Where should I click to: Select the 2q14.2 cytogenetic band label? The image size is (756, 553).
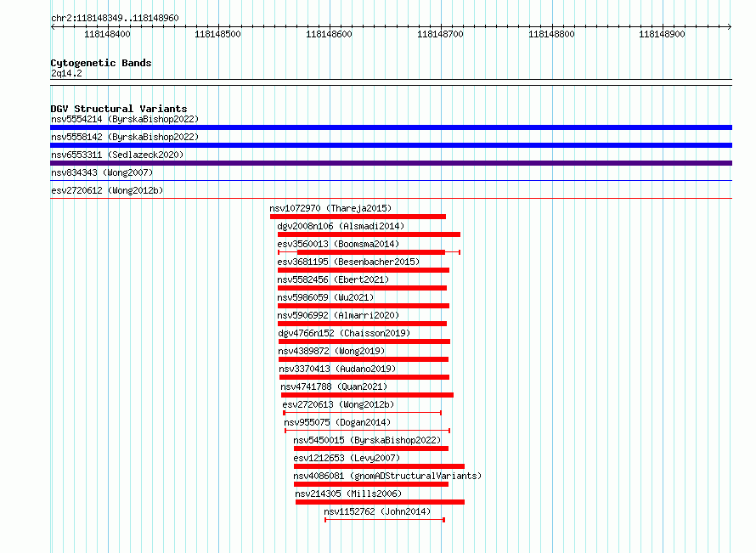(x=66, y=73)
